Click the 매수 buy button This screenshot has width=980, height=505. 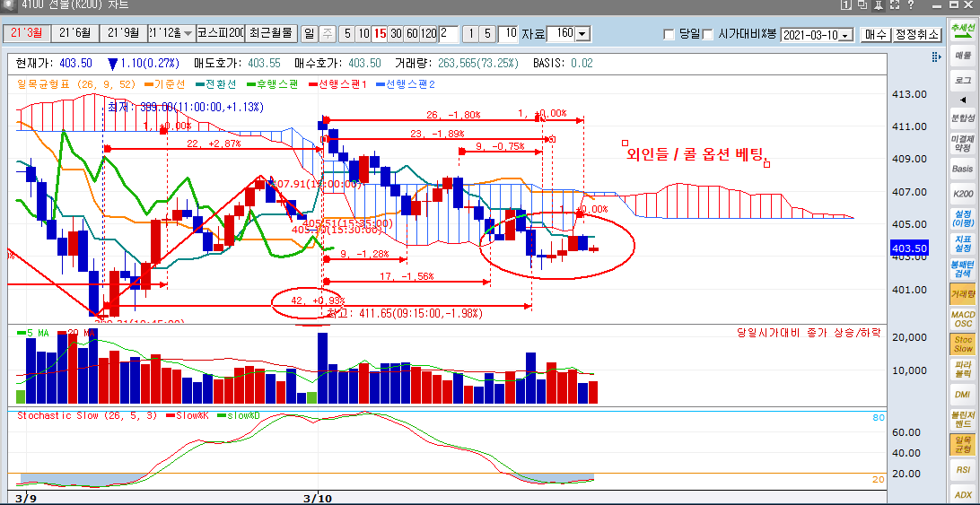875,34
